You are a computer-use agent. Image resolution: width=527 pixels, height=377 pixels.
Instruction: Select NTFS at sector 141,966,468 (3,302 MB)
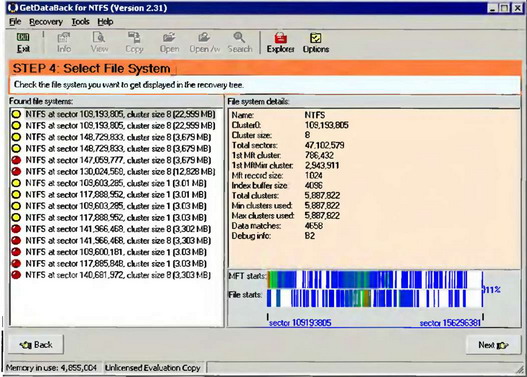point(118,229)
